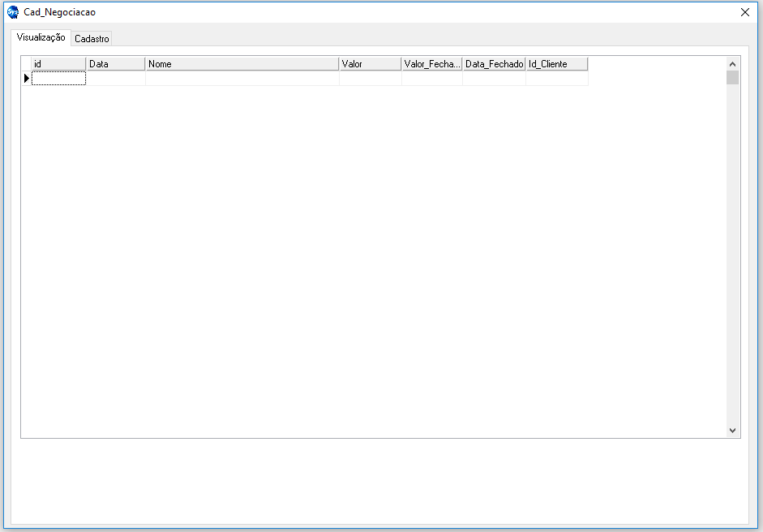This screenshot has width=763, height=532.
Task: Click the grid scrollbar down arrow
Action: click(x=732, y=431)
